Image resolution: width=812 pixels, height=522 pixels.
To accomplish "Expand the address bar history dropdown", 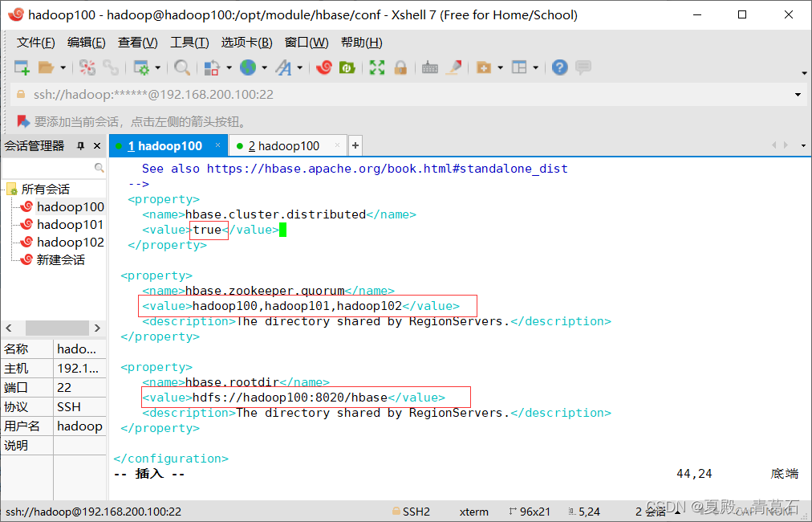I will pyautogui.click(x=798, y=94).
